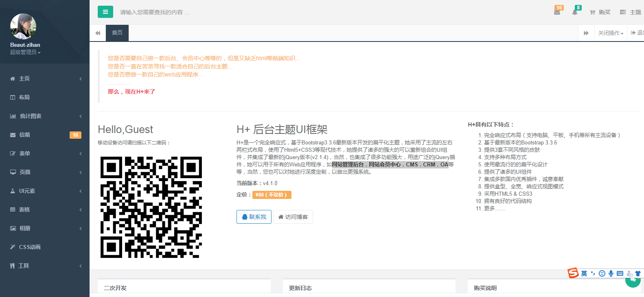Open the green chat bubble icon

633,281
